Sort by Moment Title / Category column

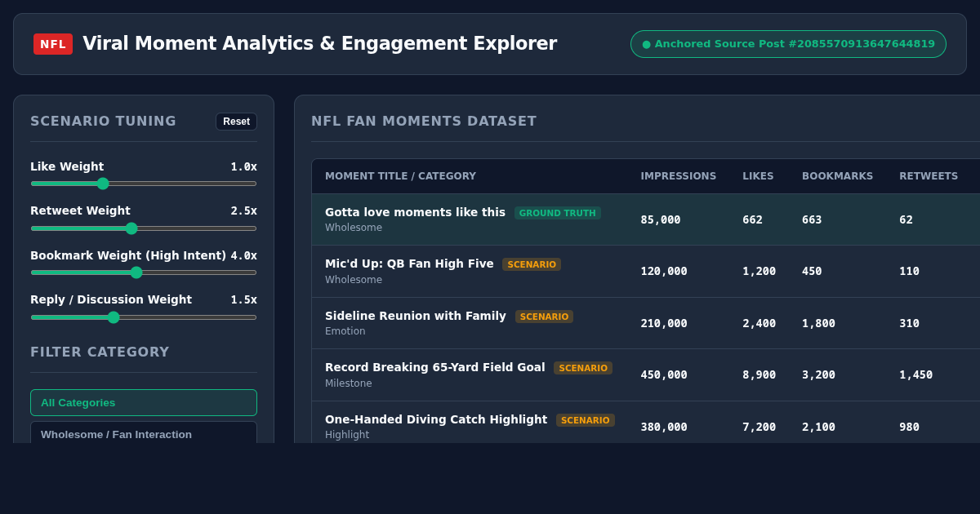(400, 176)
